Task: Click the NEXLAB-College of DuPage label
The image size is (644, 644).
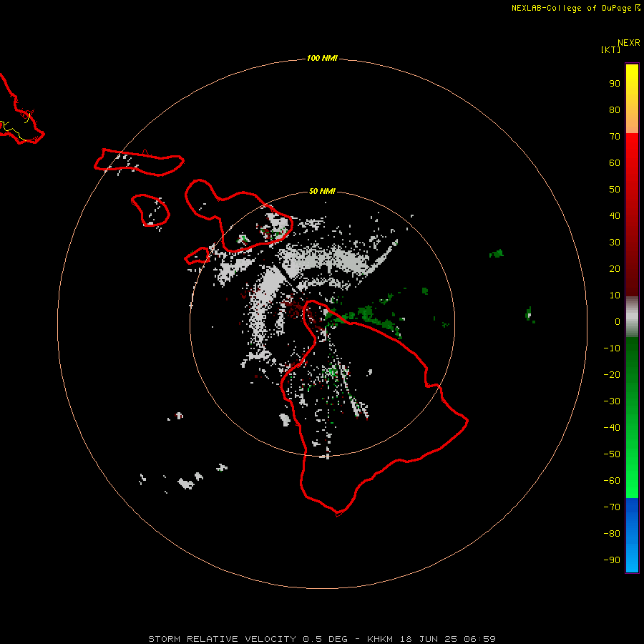Action: pyautogui.click(x=571, y=8)
